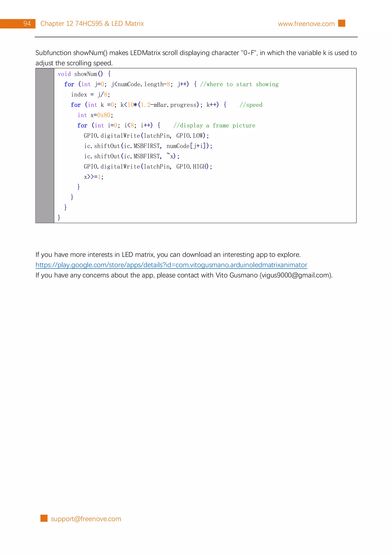Click the line GPIO.digitalWrite(latchPin, GPIO.HIGH);
Image resolution: width=392 pixels, height=555 pixels.
click(x=148, y=167)
